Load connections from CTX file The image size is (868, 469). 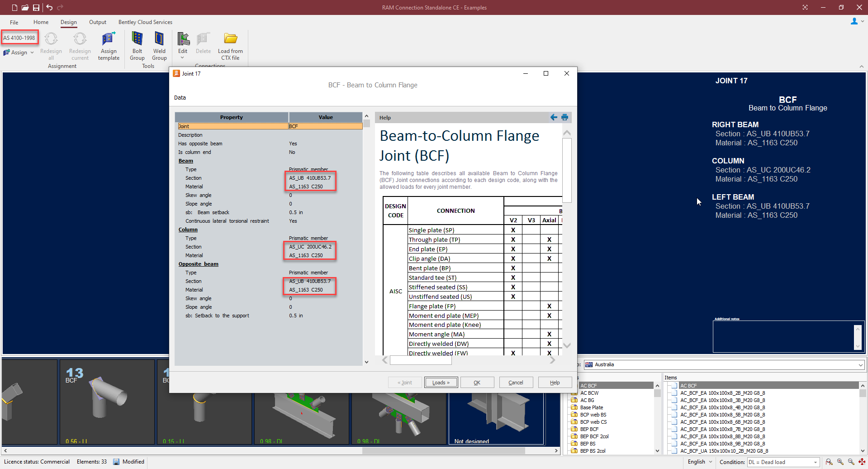click(x=230, y=46)
